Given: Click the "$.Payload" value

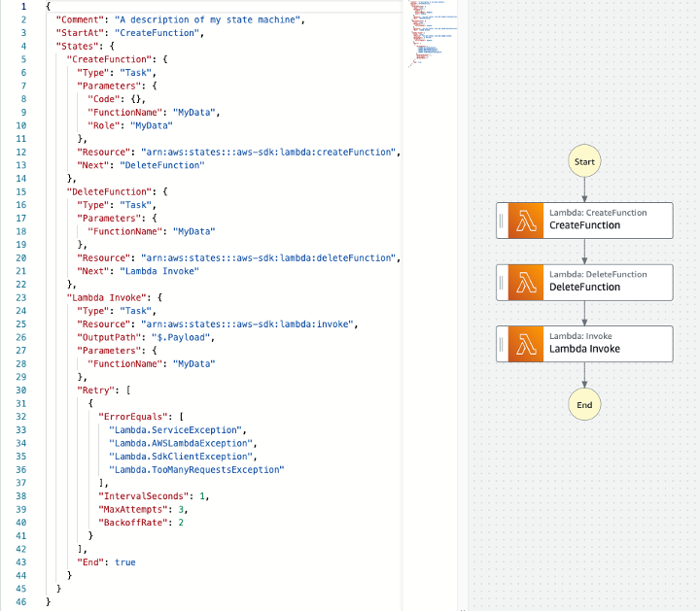Looking at the screenshot, I should 181,337.
